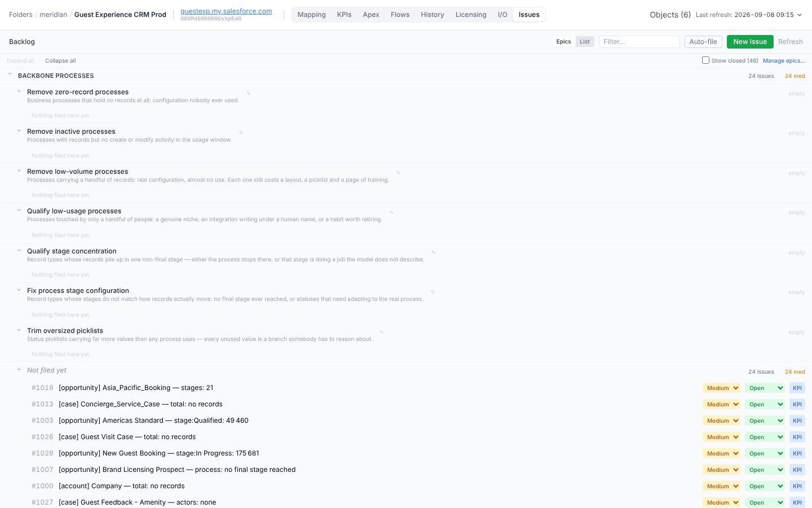
Task: Switch backlog to Epics view
Action: (563, 42)
